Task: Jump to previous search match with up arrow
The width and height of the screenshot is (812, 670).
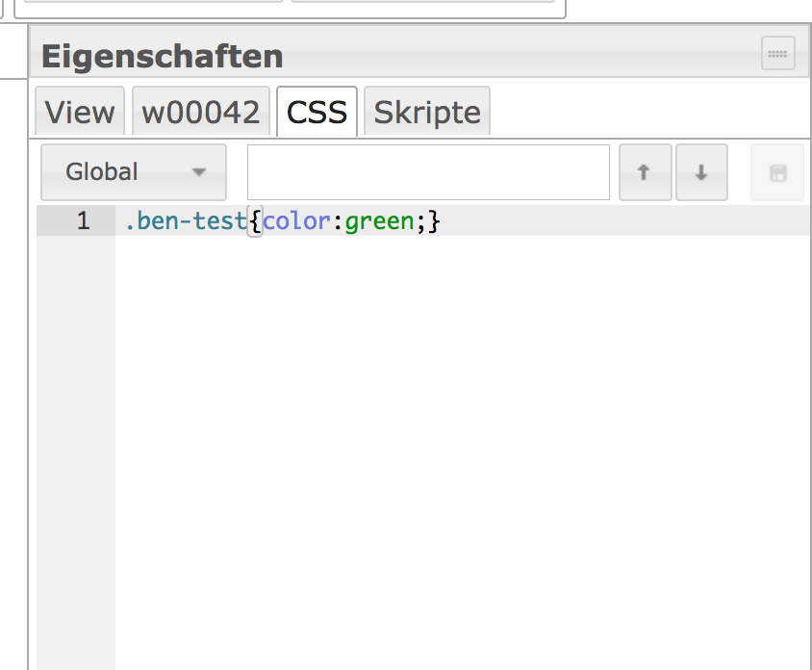Action: click(645, 172)
